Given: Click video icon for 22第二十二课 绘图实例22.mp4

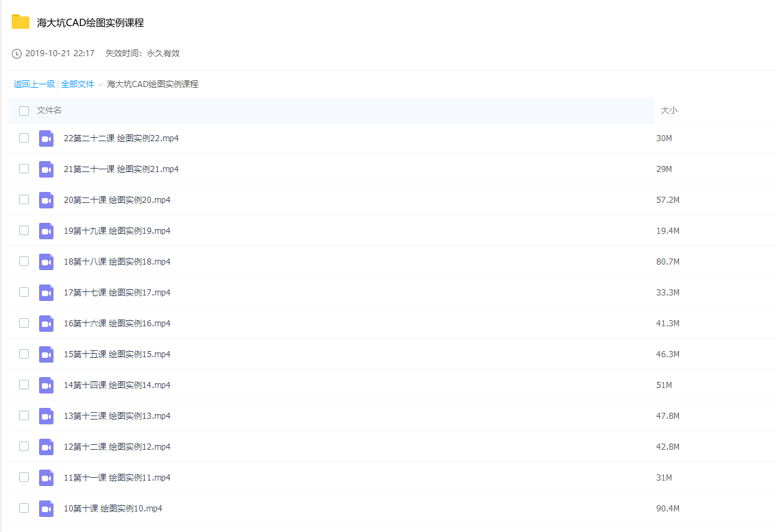Looking at the screenshot, I should point(46,138).
